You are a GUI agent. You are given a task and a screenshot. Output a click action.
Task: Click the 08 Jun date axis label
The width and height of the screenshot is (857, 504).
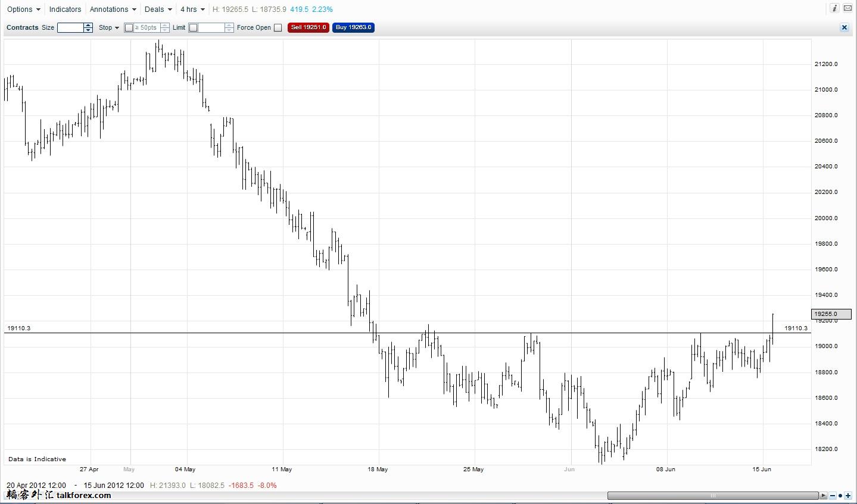[x=666, y=469]
